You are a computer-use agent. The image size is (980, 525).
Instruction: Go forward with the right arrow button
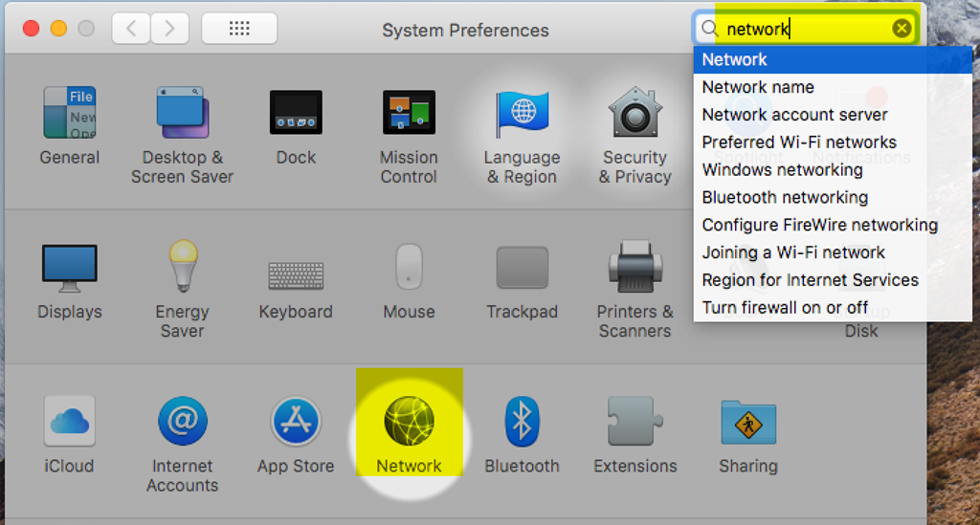[x=169, y=28]
